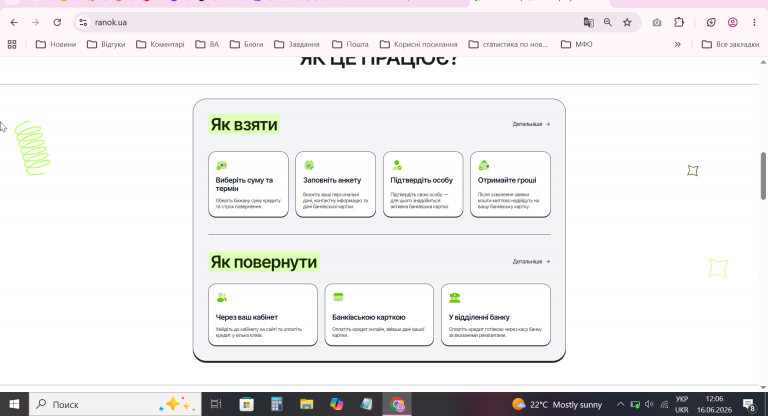The image size is (768, 416).
Task: Select the Виберіть суму та термін card
Action: click(x=248, y=184)
